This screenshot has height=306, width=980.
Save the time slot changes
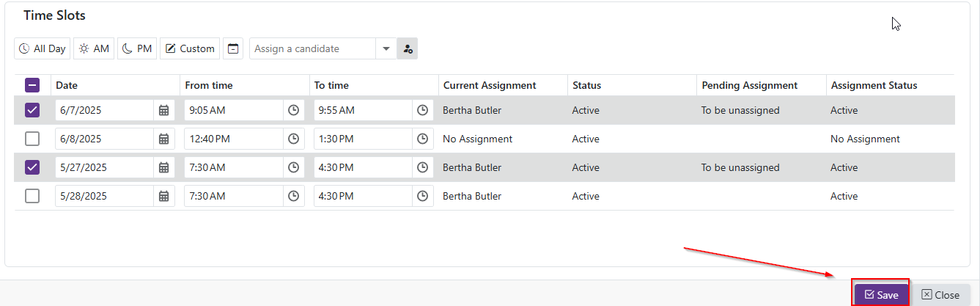click(x=881, y=294)
